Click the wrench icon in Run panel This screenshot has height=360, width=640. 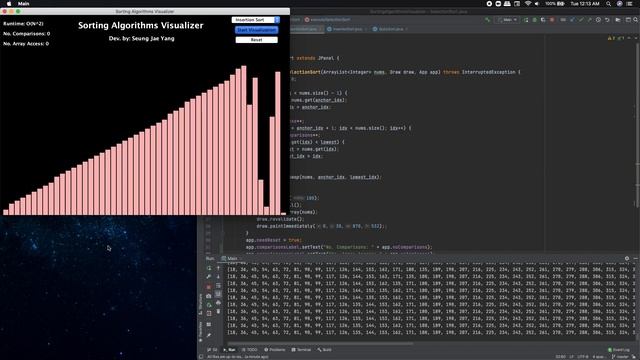click(x=209, y=277)
